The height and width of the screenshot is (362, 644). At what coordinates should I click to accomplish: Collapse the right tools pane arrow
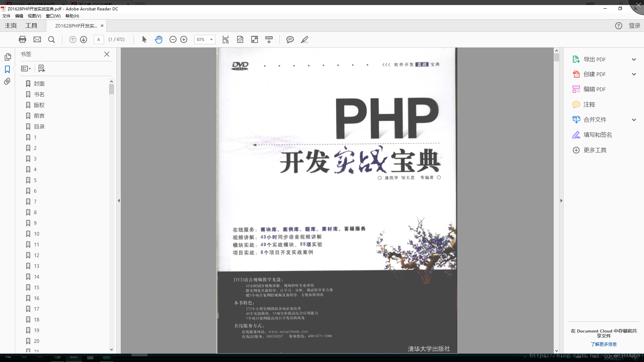pos(561,200)
